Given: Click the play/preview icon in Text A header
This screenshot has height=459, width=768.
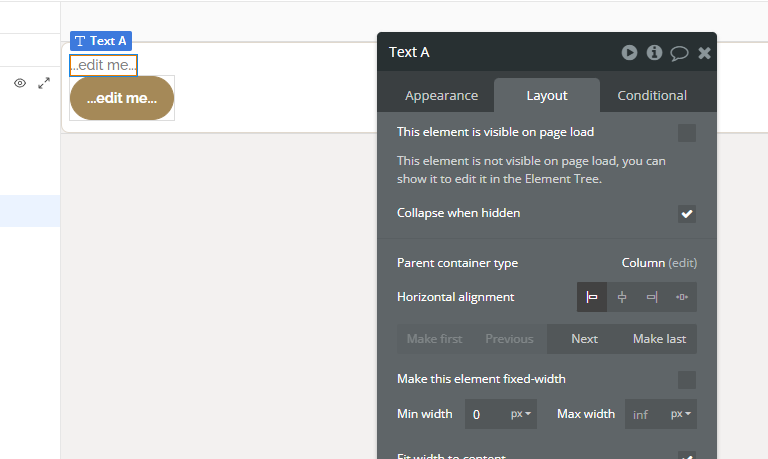Looking at the screenshot, I should click(x=629, y=52).
